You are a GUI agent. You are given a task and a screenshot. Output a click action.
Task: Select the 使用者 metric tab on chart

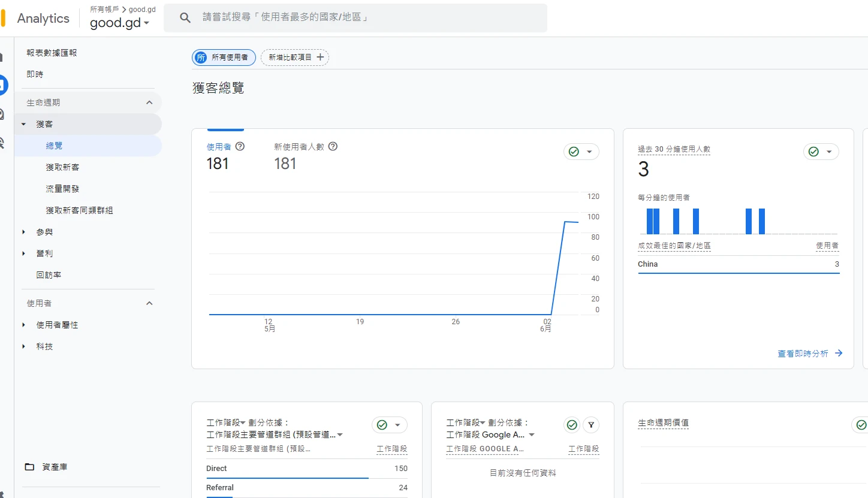[x=219, y=146]
